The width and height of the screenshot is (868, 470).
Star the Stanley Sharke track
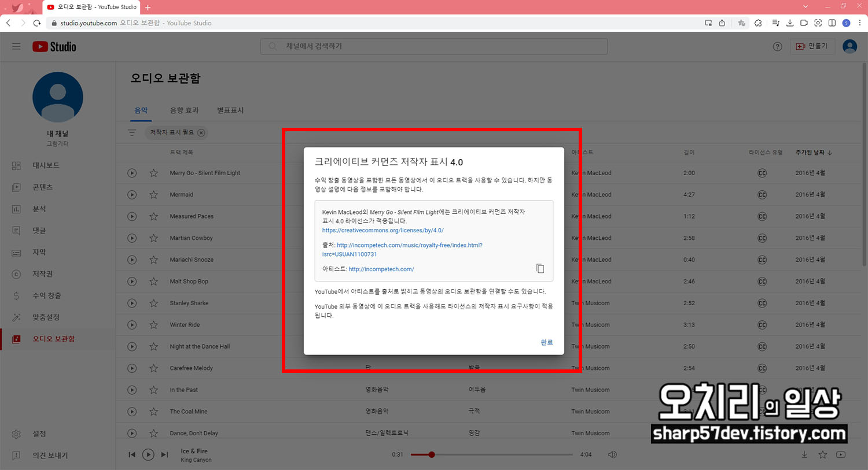tap(153, 303)
